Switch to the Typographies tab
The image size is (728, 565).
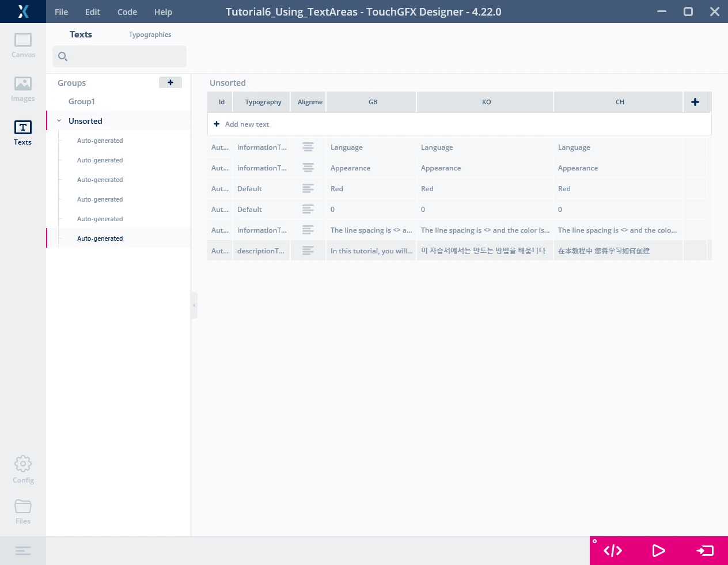[150, 35]
